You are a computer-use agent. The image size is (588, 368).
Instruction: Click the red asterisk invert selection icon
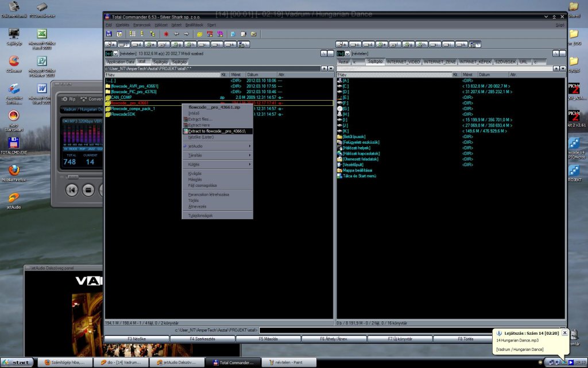pyautogui.click(x=166, y=34)
